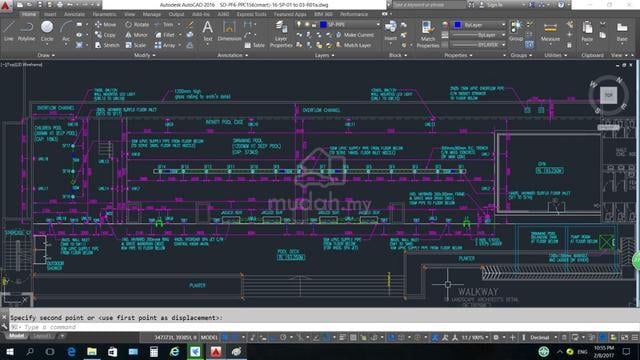This screenshot has height=360, width=640.
Task: Open Layer Properties manager
Action: (281, 34)
